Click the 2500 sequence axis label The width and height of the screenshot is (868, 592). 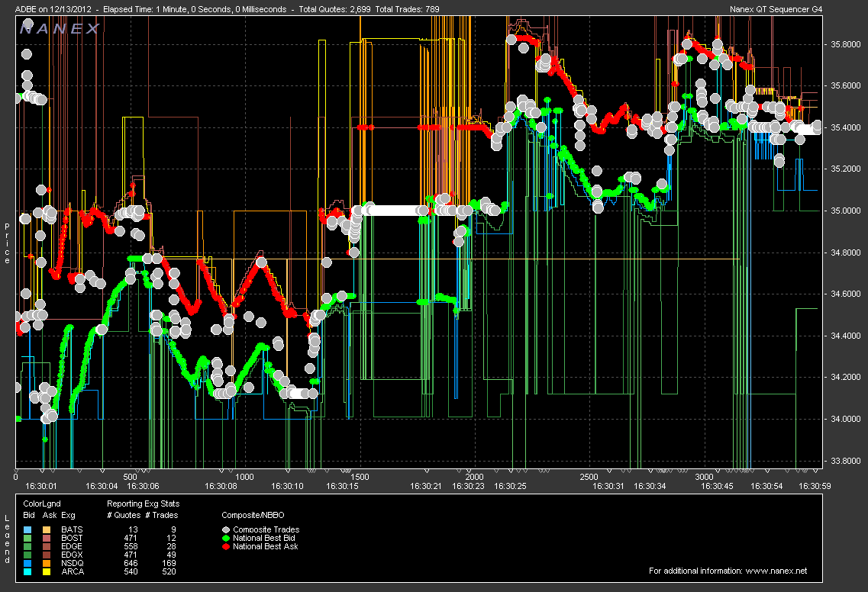[589, 477]
